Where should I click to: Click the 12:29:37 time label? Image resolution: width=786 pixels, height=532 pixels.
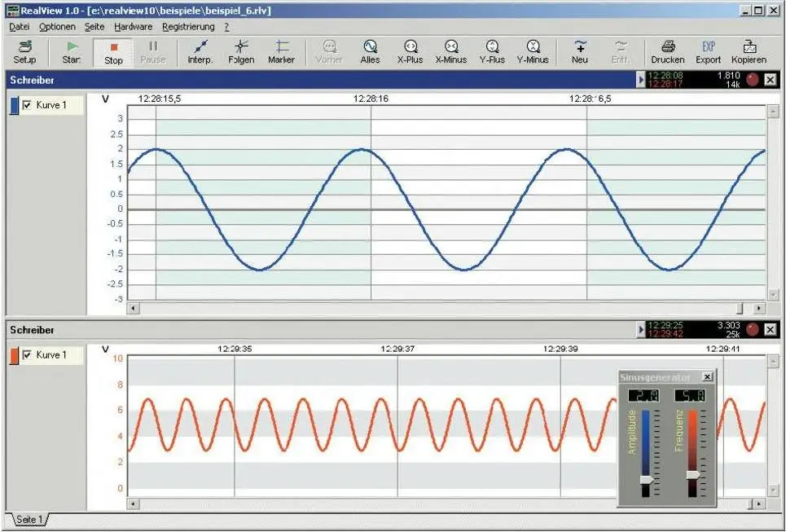tap(397, 349)
